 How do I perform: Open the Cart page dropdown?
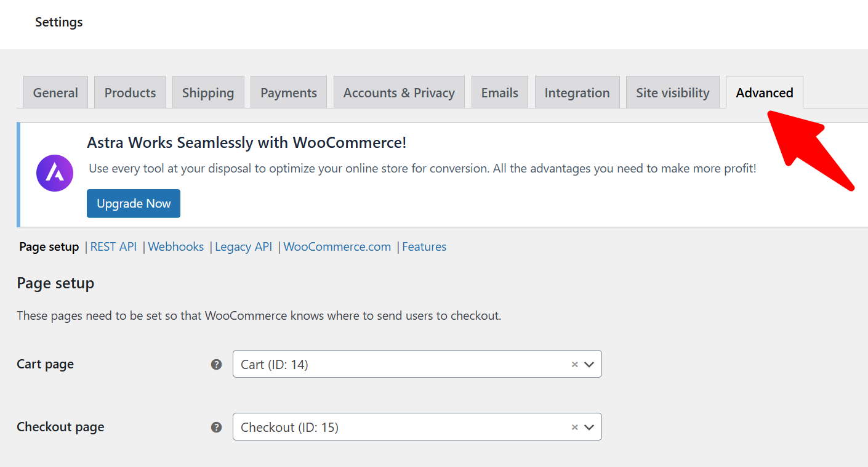(417, 364)
